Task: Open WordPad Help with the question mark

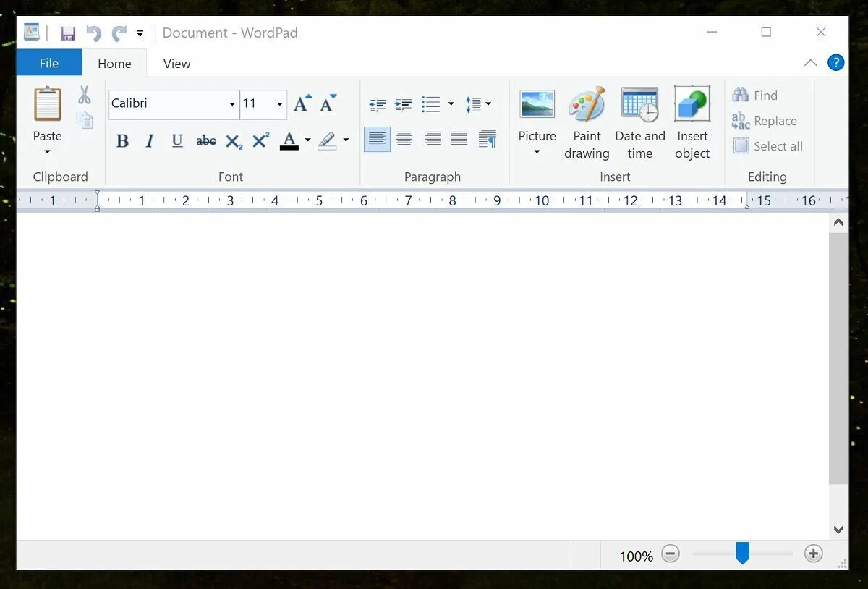Action: (836, 62)
